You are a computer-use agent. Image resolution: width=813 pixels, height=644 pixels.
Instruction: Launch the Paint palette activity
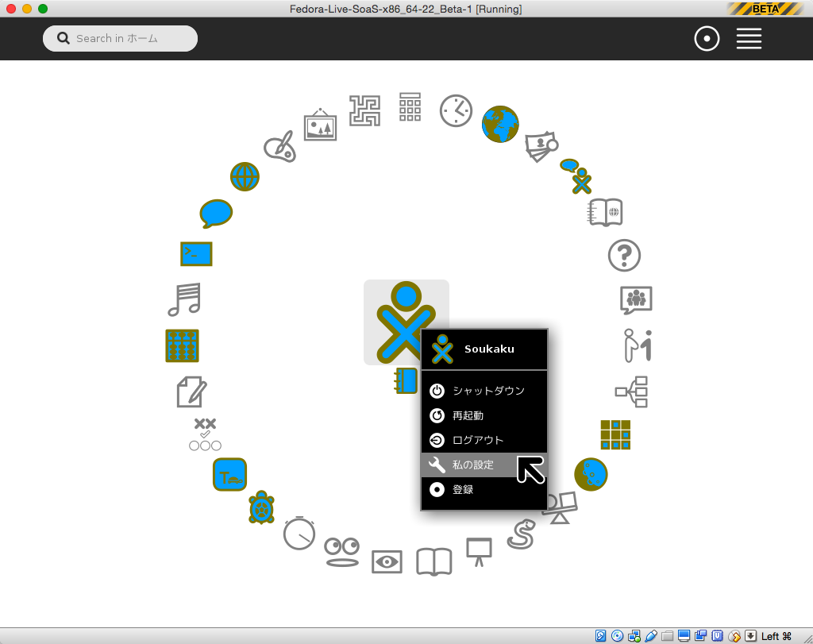coord(280,146)
